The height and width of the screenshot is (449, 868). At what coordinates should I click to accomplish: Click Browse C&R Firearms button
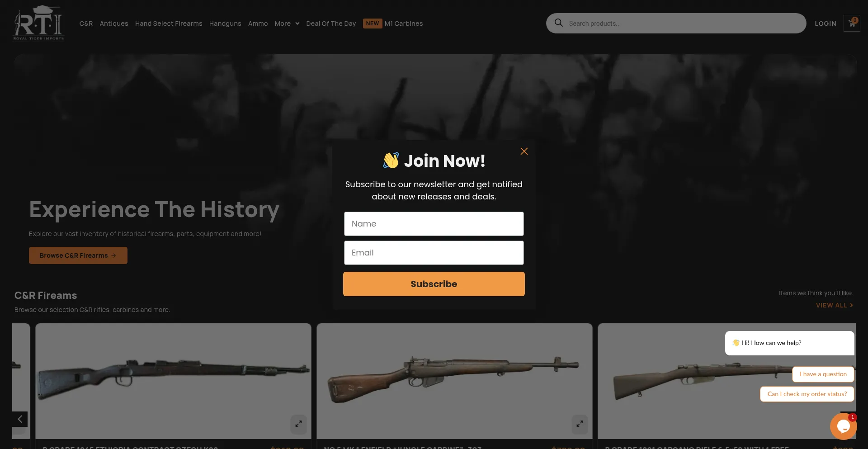point(78,255)
